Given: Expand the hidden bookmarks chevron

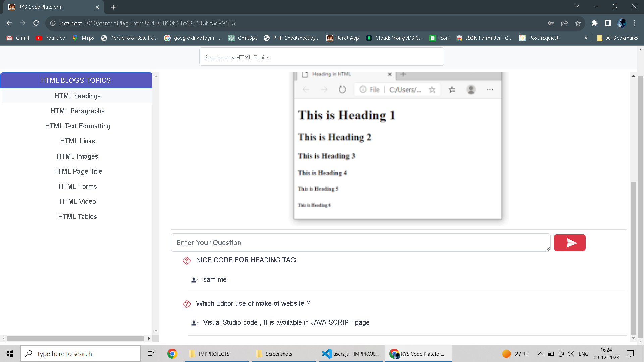Looking at the screenshot, I should pyautogui.click(x=586, y=38).
